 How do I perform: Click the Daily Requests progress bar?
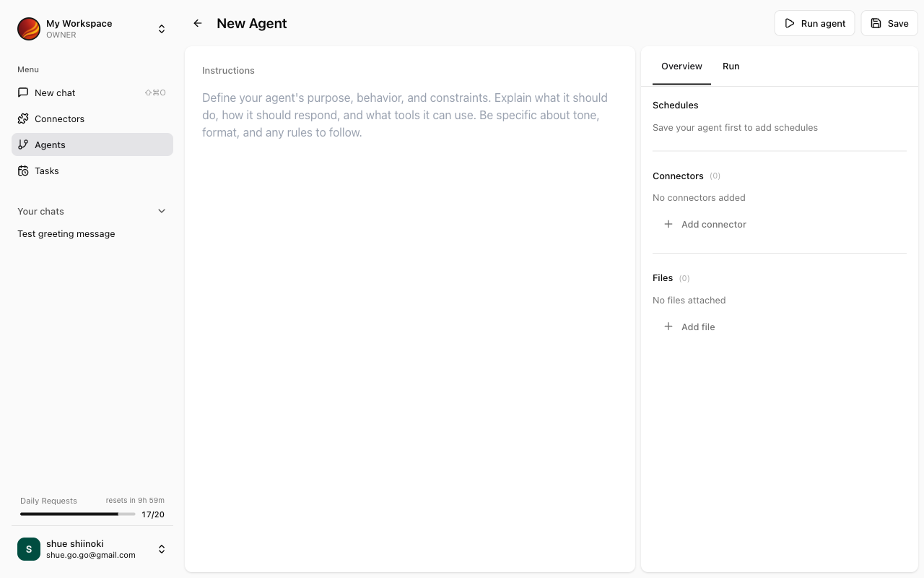tap(77, 514)
